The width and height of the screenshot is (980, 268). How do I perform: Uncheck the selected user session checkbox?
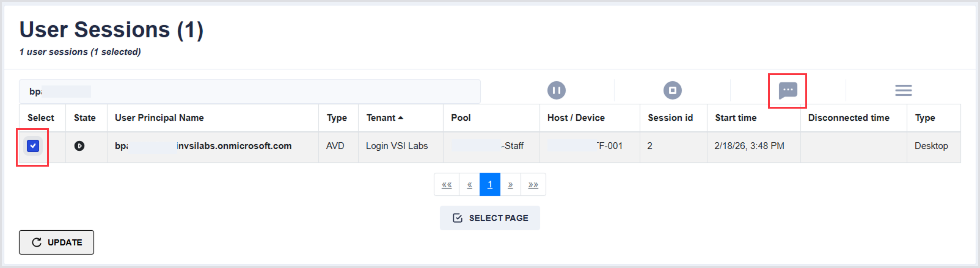click(33, 146)
